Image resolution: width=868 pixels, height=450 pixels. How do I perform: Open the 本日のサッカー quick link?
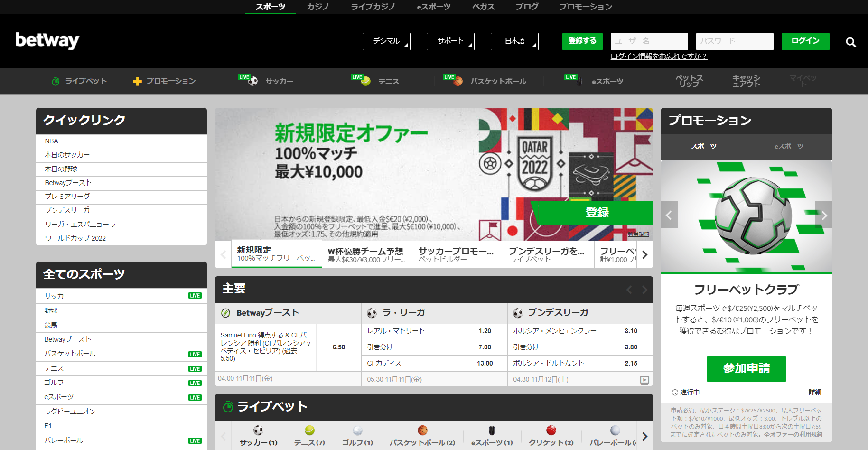pos(121,155)
